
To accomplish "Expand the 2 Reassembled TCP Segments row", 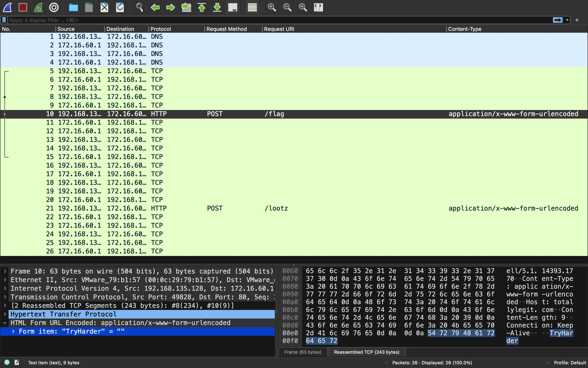I will click(5, 305).
